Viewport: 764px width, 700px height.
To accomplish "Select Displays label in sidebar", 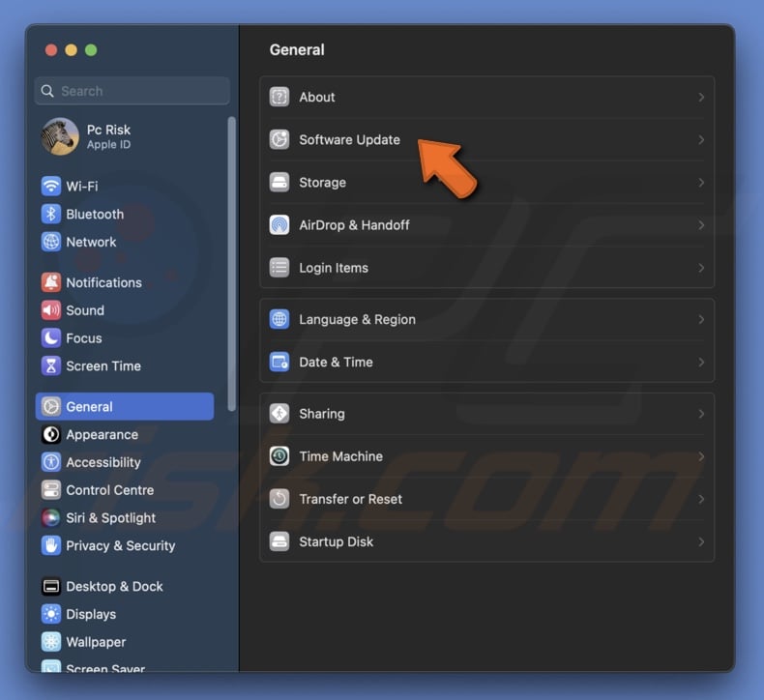I will point(91,614).
